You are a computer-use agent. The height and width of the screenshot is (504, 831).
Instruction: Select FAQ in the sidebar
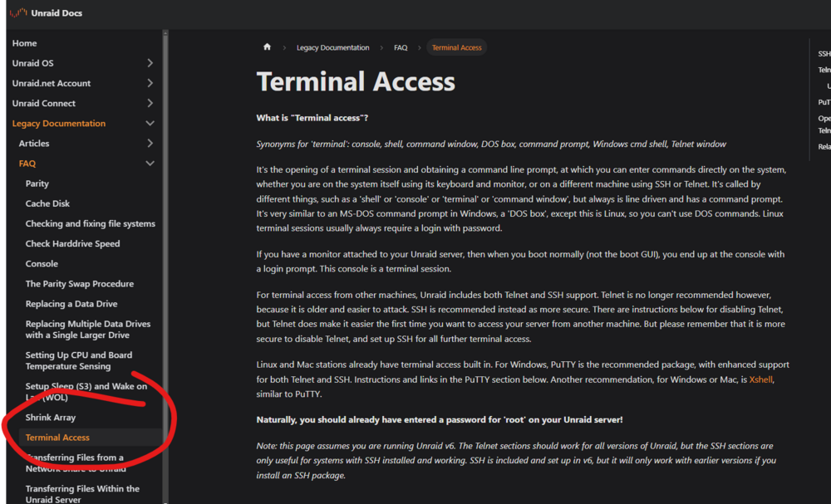[x=27, y=164]
